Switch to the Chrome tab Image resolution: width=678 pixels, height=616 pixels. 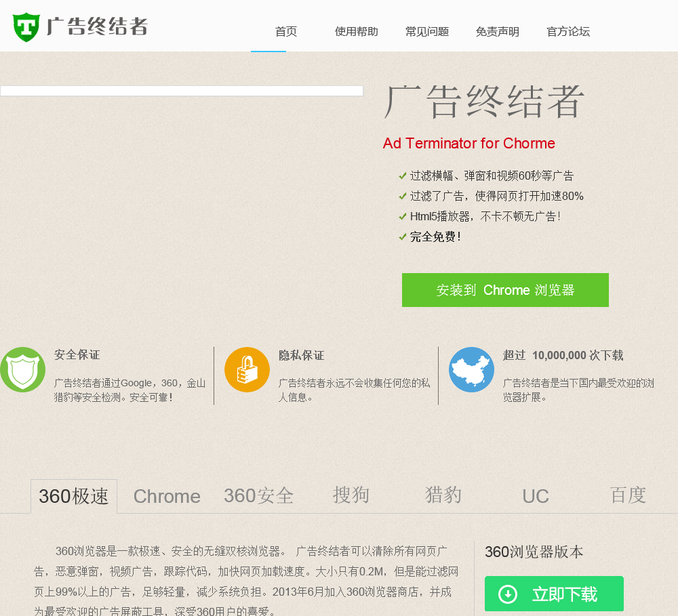167,496
